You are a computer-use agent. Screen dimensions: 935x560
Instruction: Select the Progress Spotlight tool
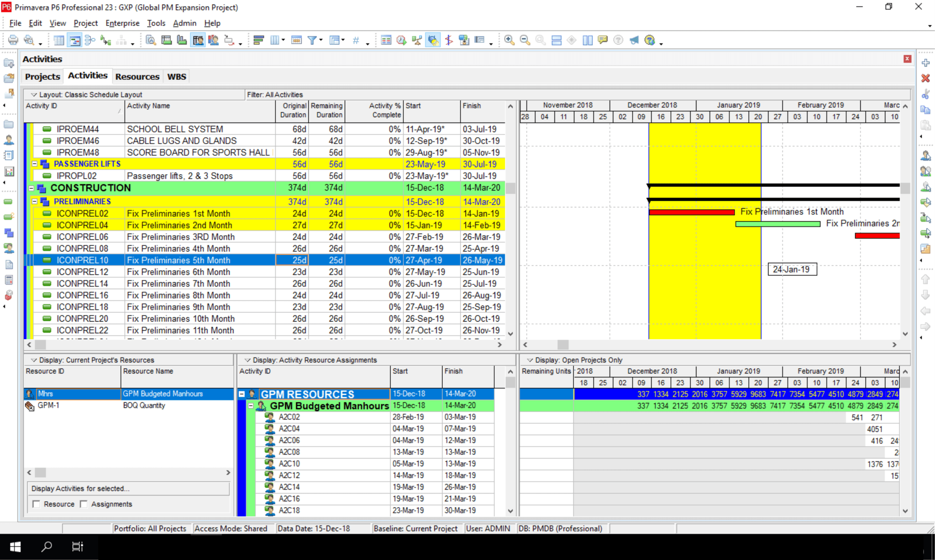433,40
